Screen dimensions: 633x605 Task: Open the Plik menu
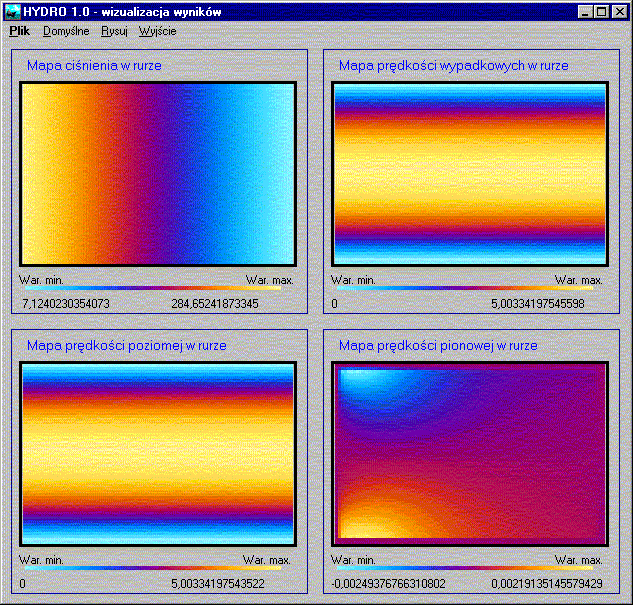[x=19, y=31]
